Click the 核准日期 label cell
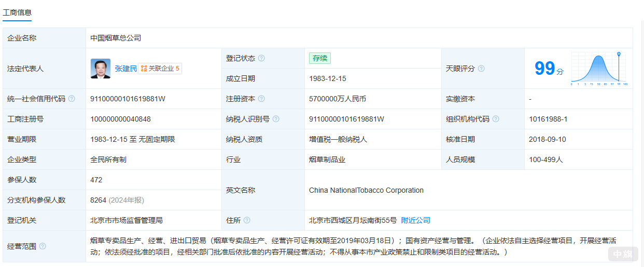The image size is (644, 267). tap(483, 139)
